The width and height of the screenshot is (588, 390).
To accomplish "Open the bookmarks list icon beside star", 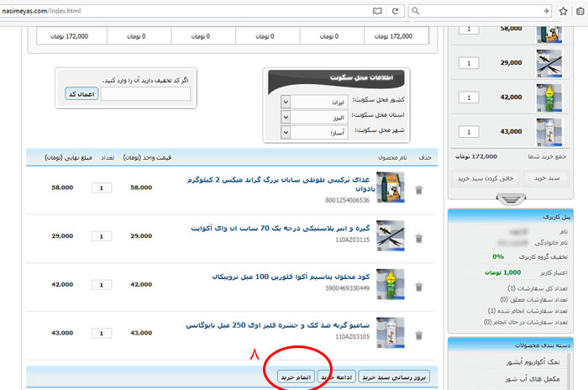I will pyautogui.click(x=580, y=11).
